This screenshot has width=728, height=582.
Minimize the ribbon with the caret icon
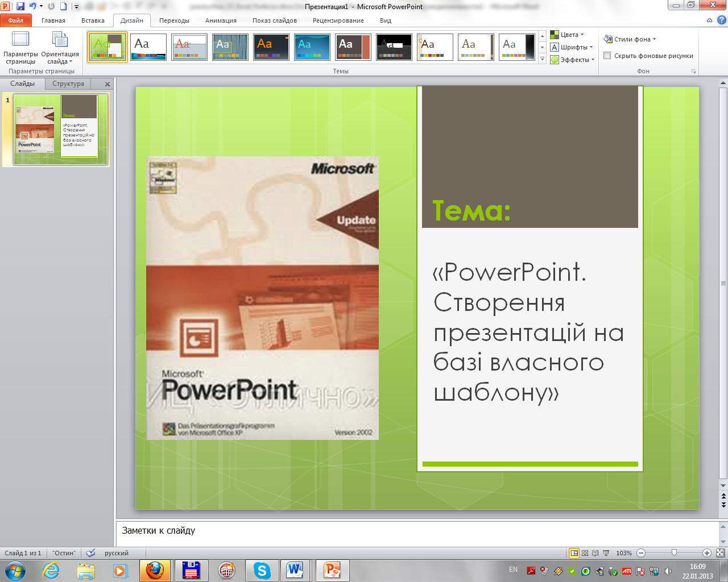tap(709, 20)
